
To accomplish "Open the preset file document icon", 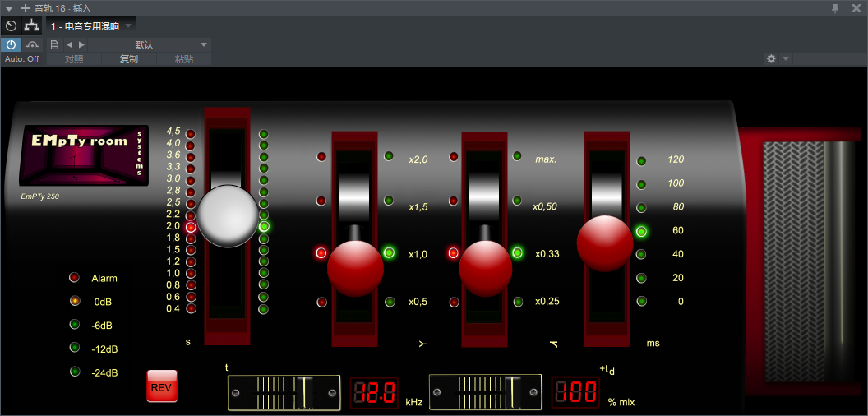I will coord(54,44).
